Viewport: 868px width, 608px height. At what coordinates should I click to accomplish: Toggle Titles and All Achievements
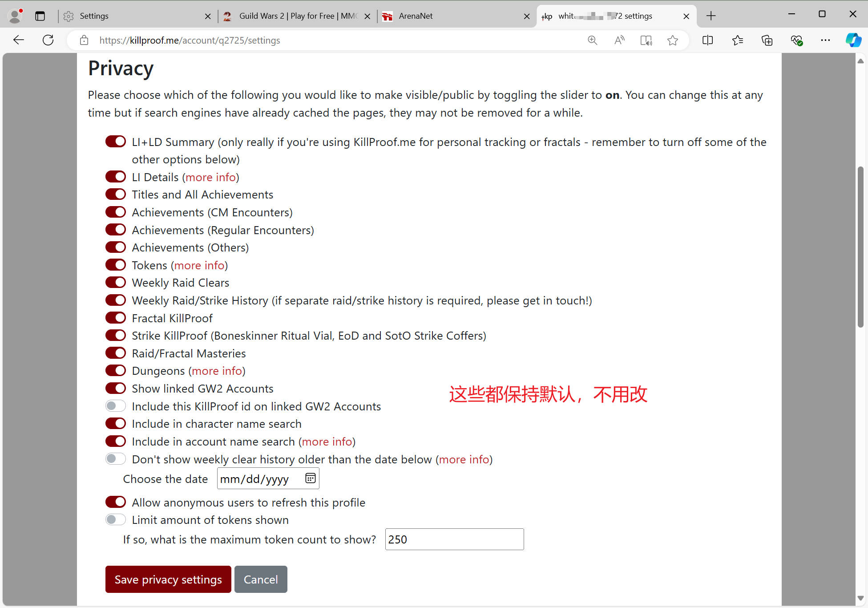tap(116, 195)
